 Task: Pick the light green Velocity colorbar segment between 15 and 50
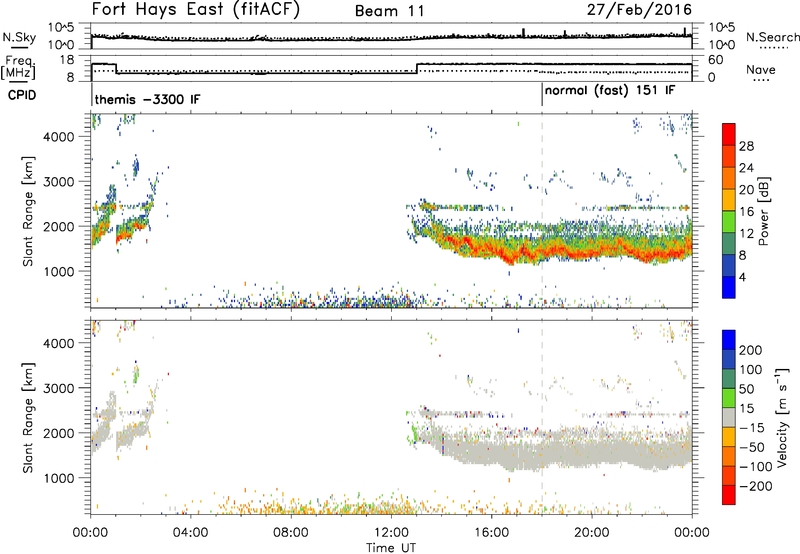[729, 398]
